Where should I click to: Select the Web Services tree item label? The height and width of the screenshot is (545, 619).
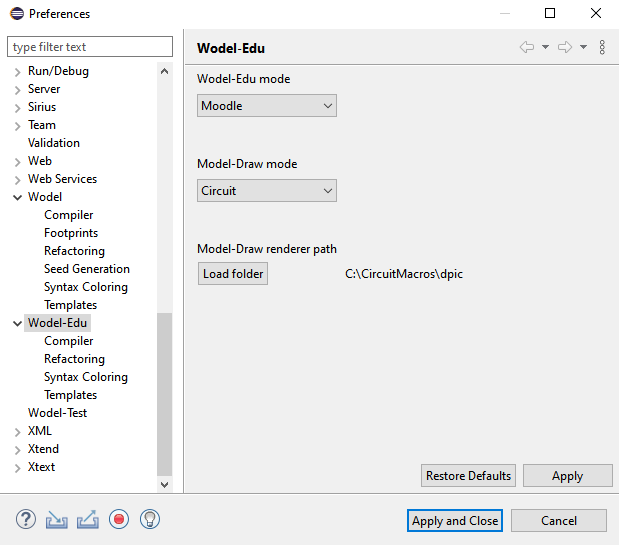pos(62,179)
